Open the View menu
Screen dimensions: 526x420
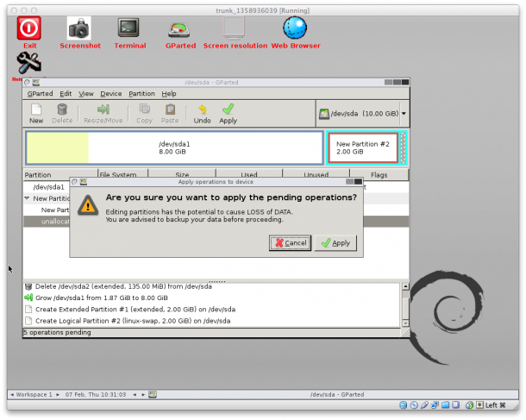pos(86,94)
